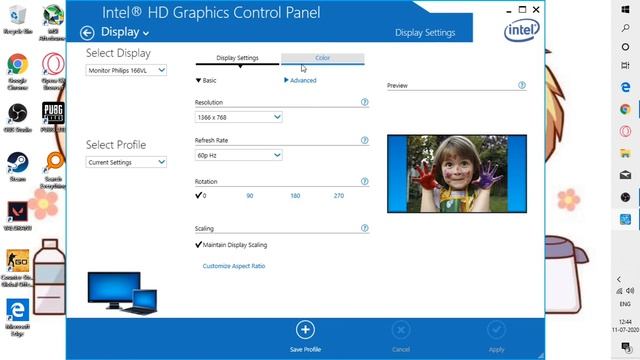
Task: Expand the Advanced settings section
Action: coord(300,80)
